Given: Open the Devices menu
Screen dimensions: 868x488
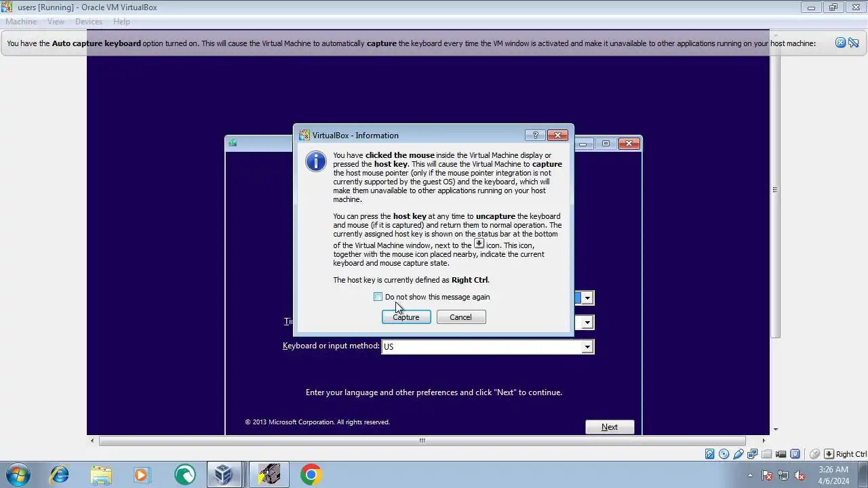Looking at the screenshot, I should tap(89, 22).
